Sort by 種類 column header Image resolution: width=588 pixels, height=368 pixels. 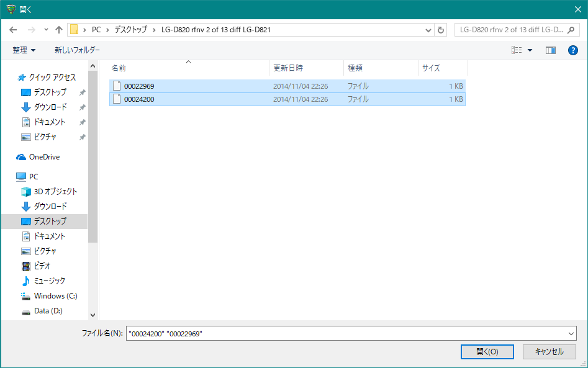pos(355,68)
